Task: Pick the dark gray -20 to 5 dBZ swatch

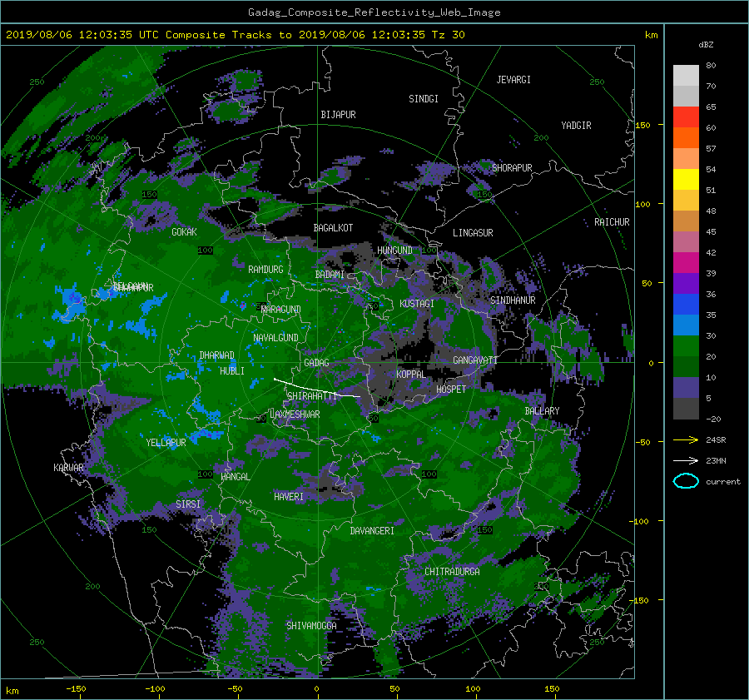Action: click(686, 409)
